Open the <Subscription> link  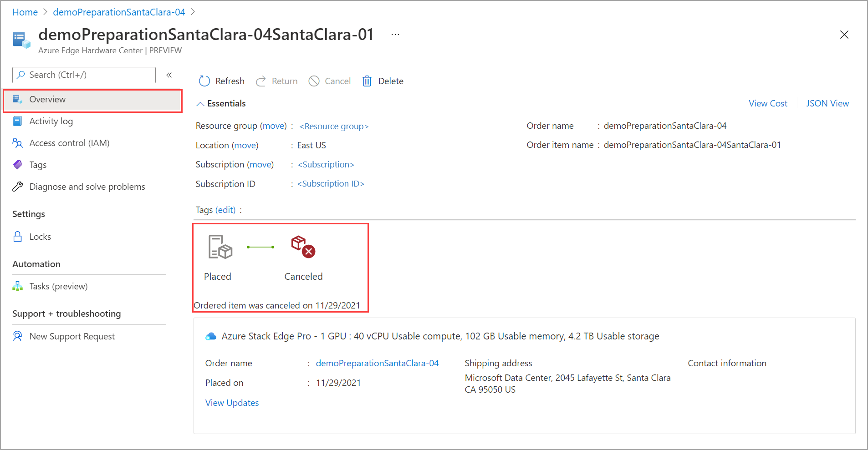[x=326, y=164]
